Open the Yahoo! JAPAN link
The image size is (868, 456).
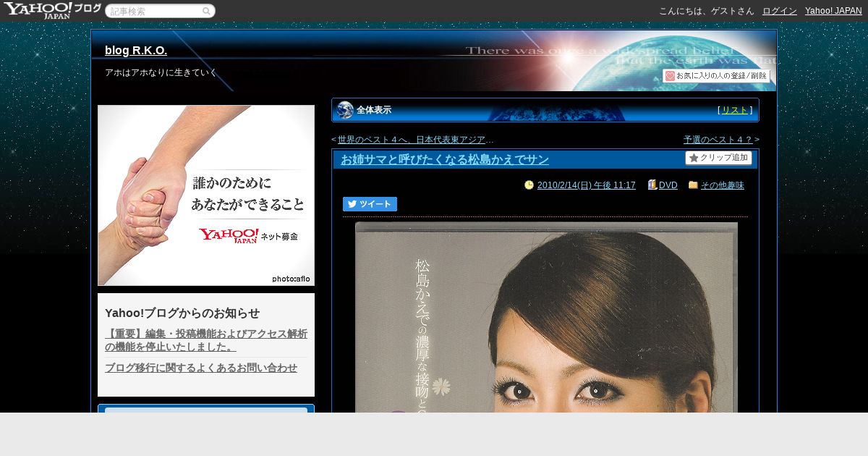[x=833, y=11]
